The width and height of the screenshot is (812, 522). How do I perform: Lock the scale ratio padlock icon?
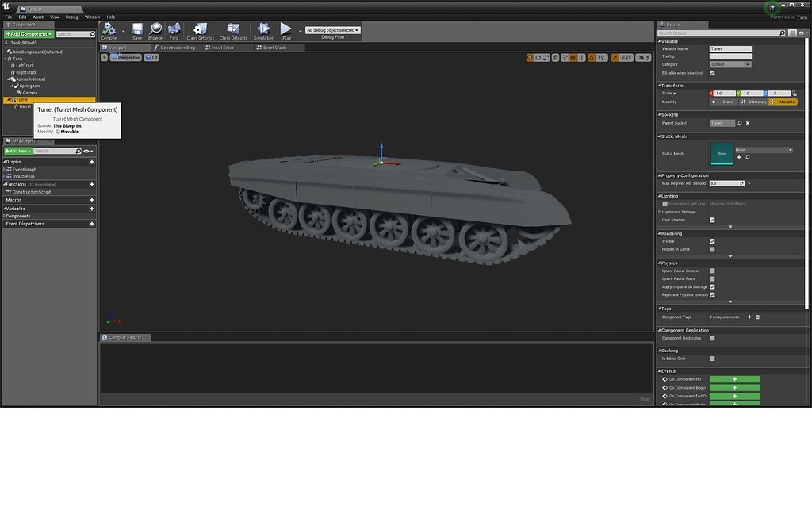[x=795, y=94]
